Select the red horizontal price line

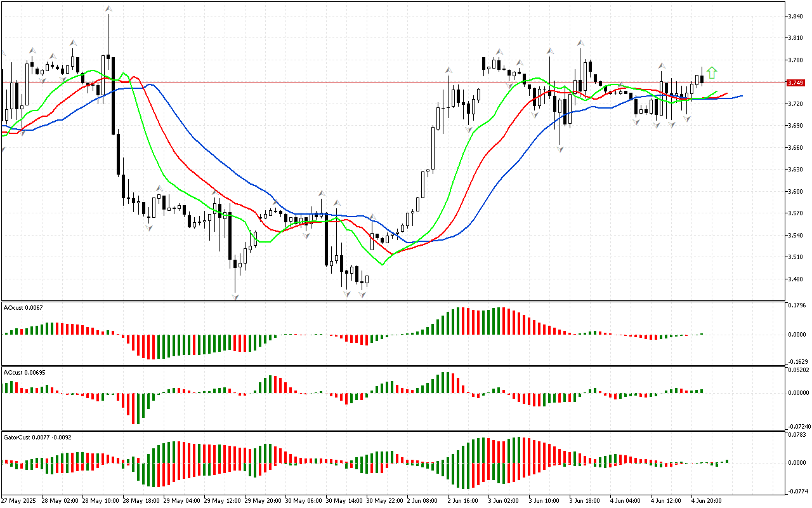tap(381, 83)
